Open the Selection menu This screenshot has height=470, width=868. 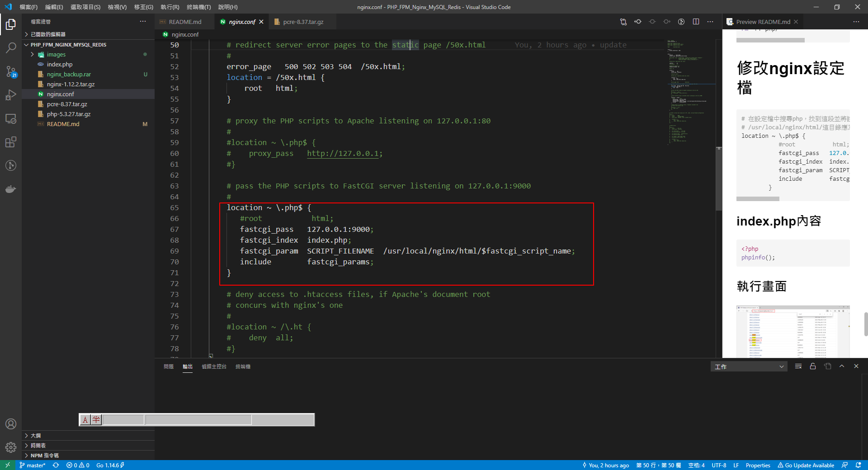tap(85, 7)
